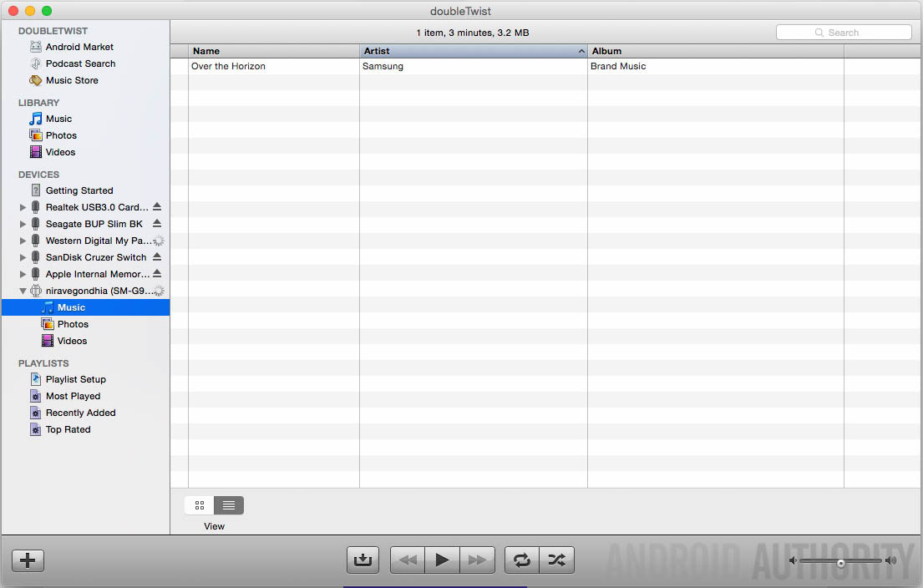Click the Most Played gear icon
The height and width of the screenshot is (588, 923).
pyautogui.click(x=36, y=396)
